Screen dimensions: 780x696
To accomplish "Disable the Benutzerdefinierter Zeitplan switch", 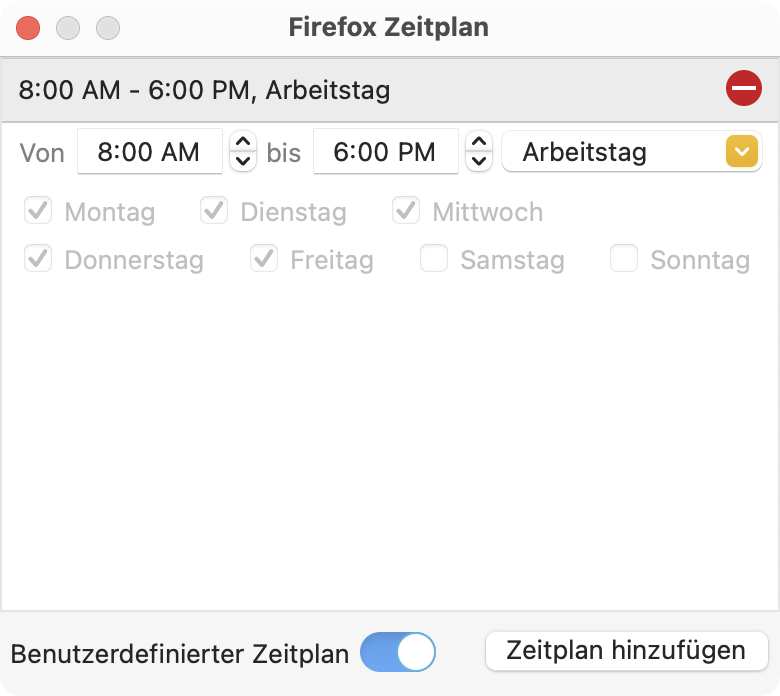I will click(398, 652).
